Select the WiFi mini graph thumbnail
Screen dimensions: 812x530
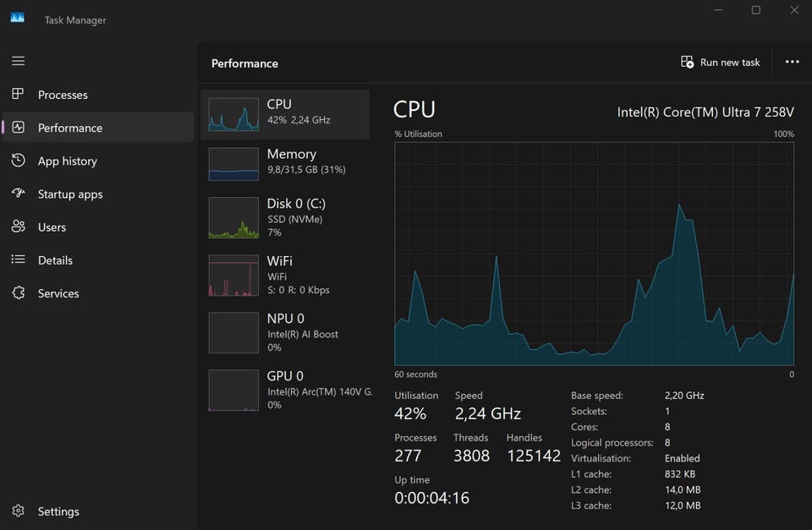tap(233, 276)
